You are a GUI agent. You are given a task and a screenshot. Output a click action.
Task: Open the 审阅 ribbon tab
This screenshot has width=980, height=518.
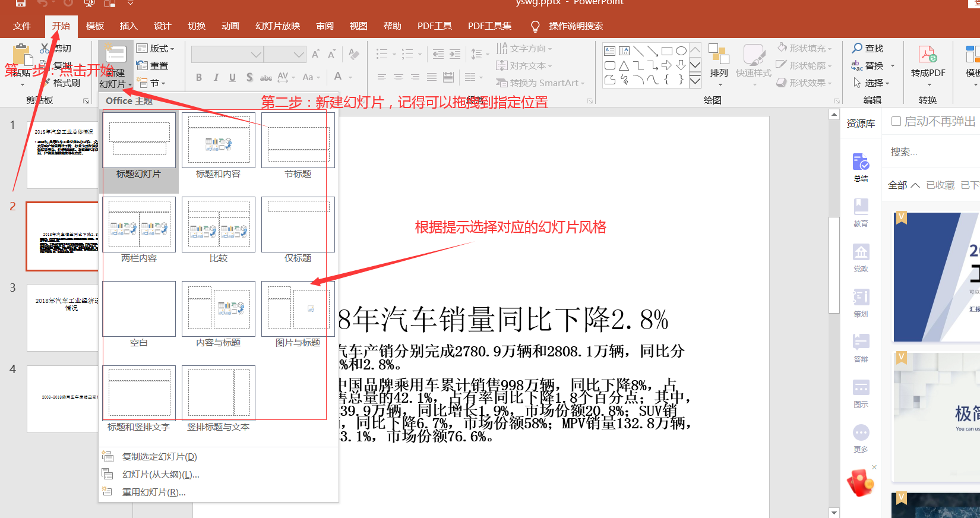[x=325, y=26]
